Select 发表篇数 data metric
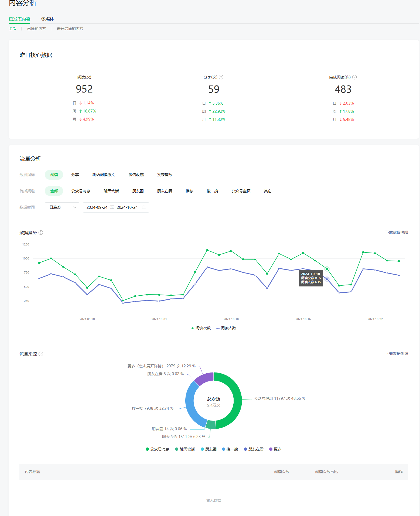The width and height of the screenshot is (420, 516). pyautogui.click(x=165, y=175)
